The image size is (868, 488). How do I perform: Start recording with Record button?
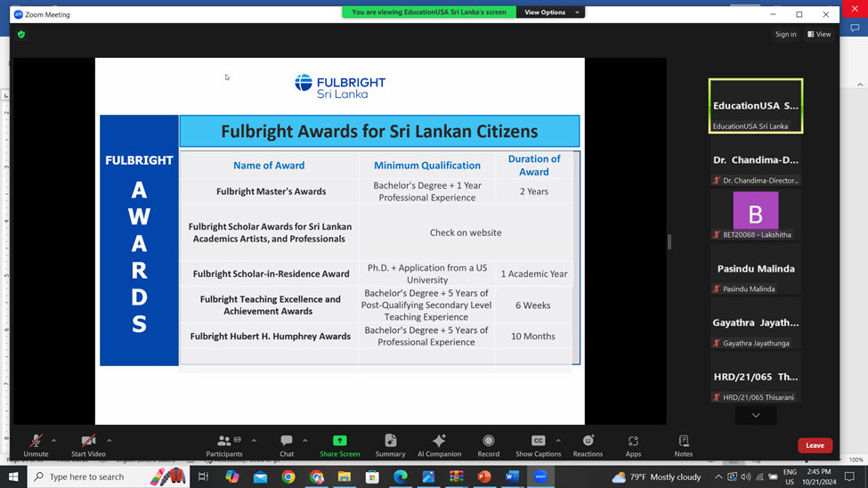coord(488,445)
